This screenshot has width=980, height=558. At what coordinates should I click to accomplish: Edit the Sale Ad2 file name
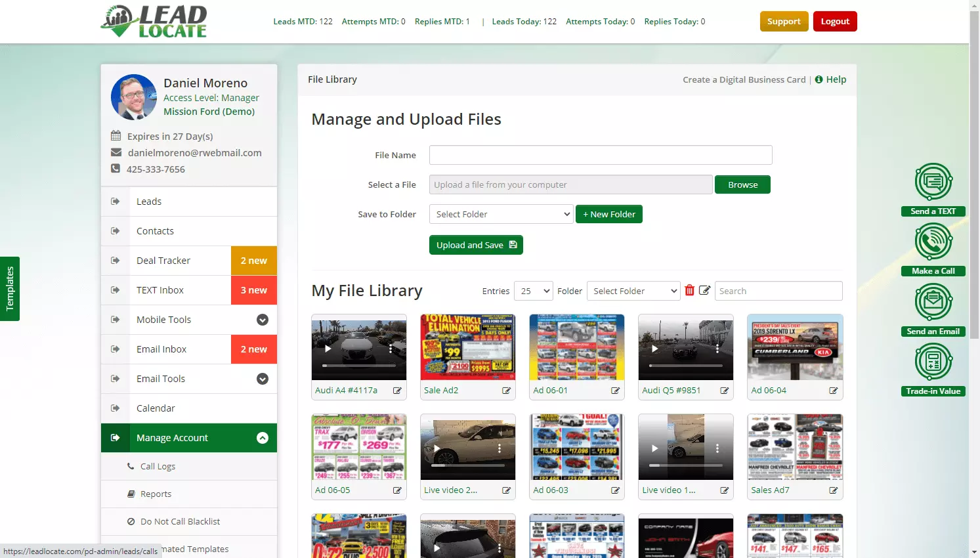point(506,391)
